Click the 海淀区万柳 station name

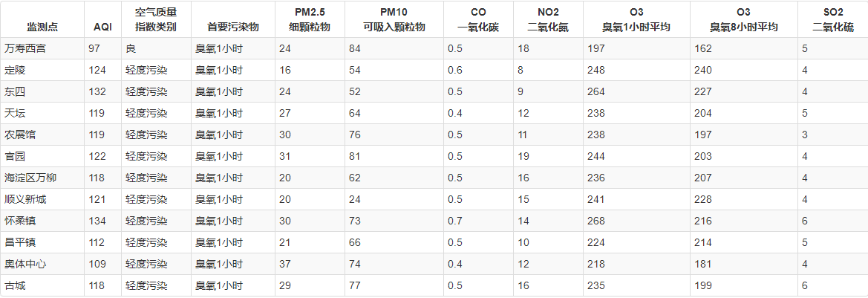click(30, 178)
